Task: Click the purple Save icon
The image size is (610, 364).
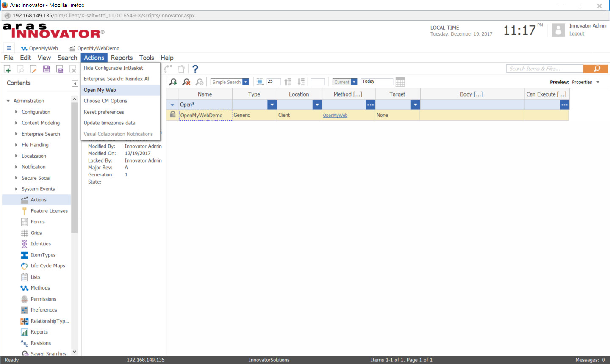Action: (x=47, y=69)
